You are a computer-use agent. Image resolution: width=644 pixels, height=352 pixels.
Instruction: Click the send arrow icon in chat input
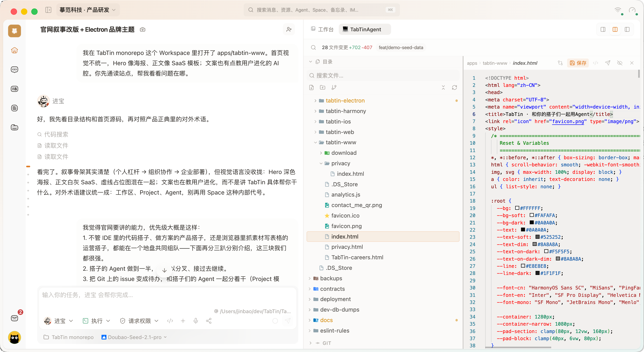[x=288, y=321]
